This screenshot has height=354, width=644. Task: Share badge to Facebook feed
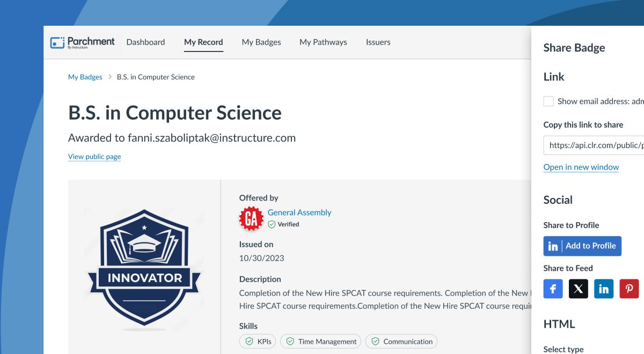click(x=553, y=289)
